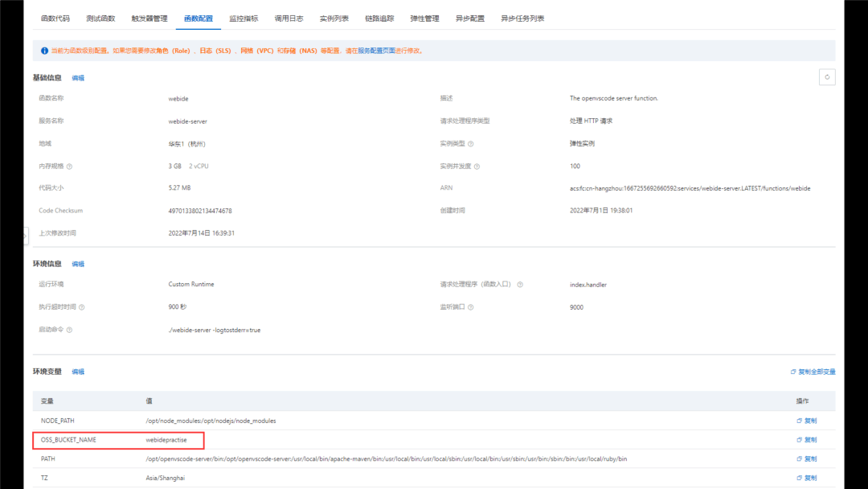Click the handler value index.handler
868x489 pixels.
coord(588,285)
